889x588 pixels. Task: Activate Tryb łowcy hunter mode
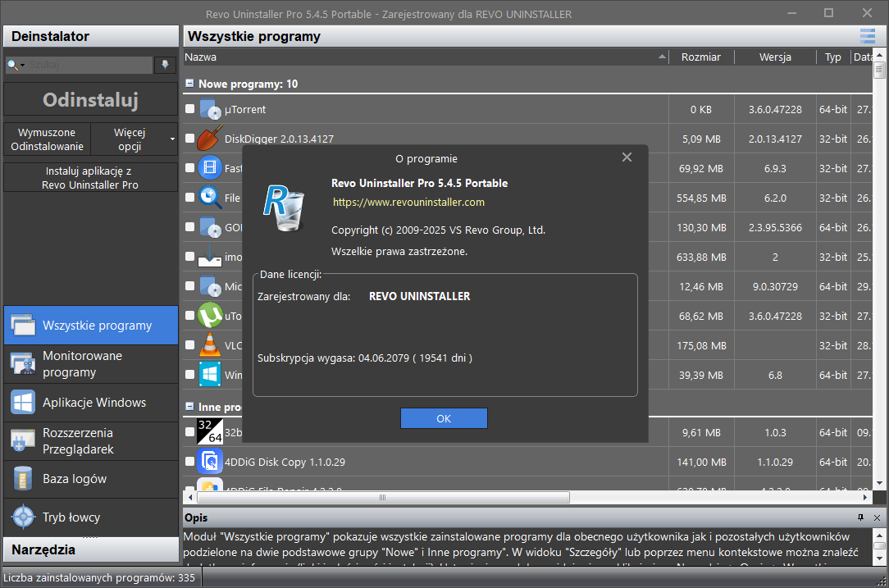pos(91,517)
